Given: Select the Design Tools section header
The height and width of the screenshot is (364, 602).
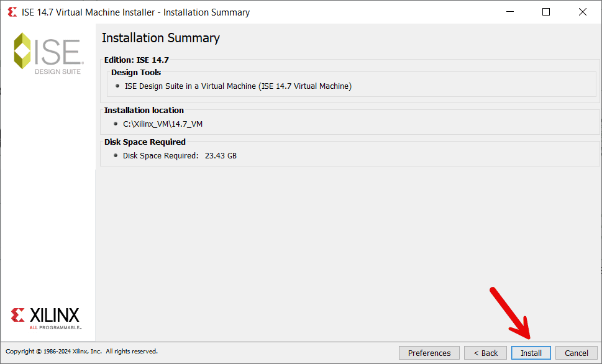Looking at the screenshot, I should [135, 72].
